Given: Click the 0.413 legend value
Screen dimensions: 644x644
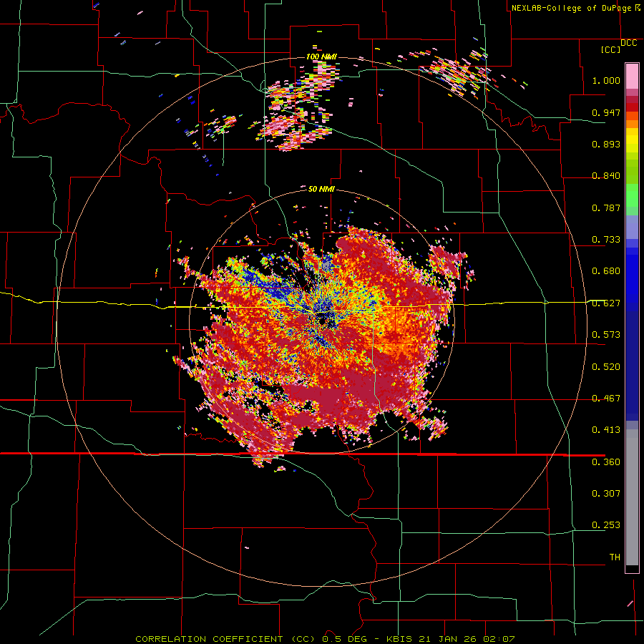Looking at the screenshot, I should [x=606, y=430].
